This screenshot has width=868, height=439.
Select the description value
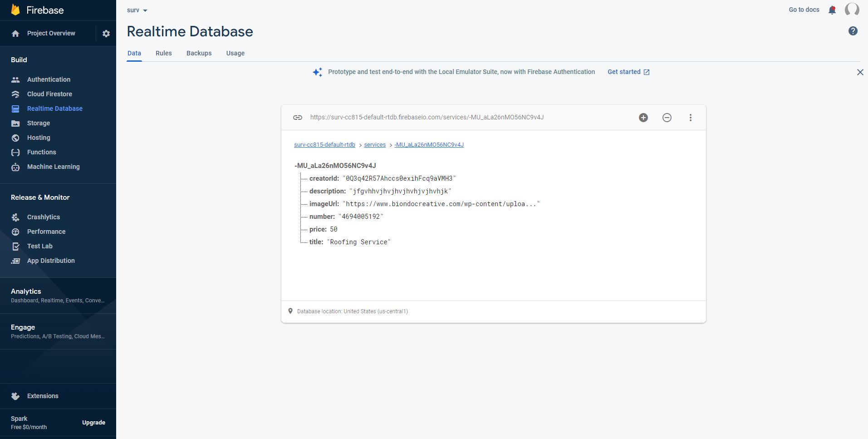pyautogui.click(x=400, y=191)
